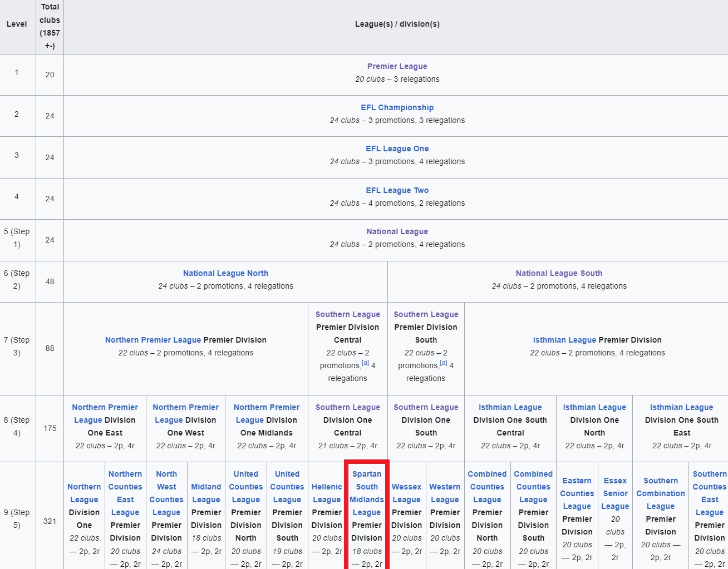The image size is (728, 569).
Task: Open the Southern Counties East League link
Action: click(x=710, y=493)
